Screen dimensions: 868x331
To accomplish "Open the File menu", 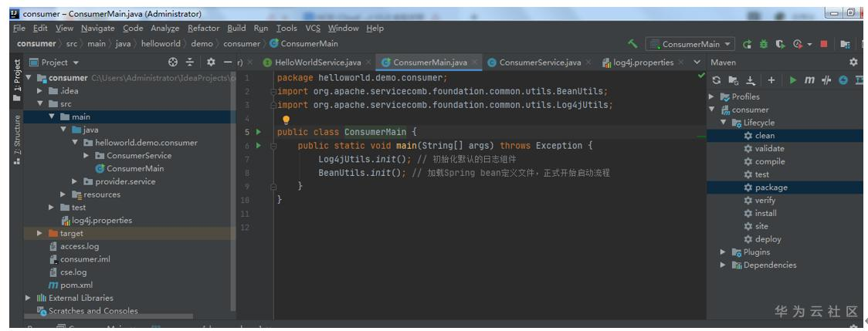I will coord(19,29).
